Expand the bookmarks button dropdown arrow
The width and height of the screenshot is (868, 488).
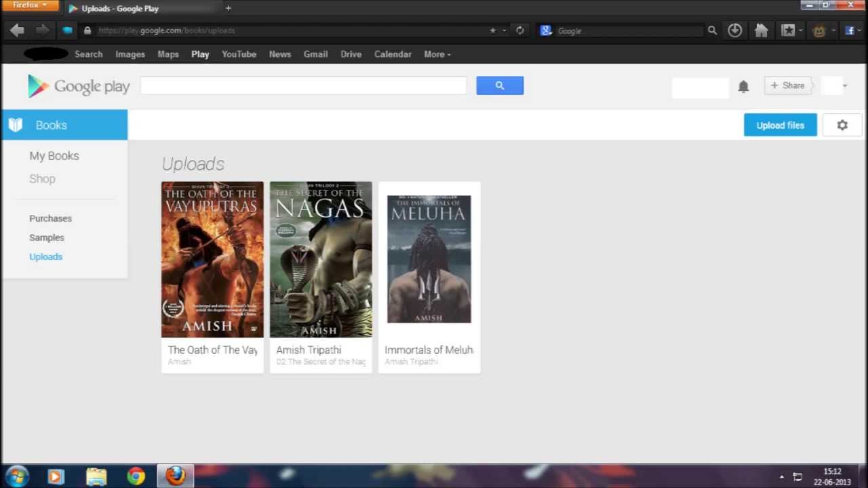tap(800, 30)
